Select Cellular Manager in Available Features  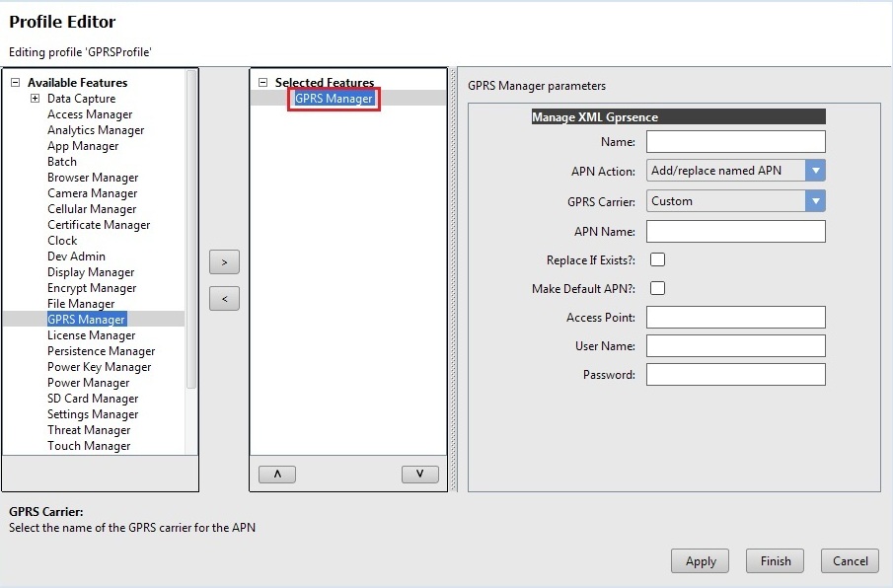(x=92, y=209)
